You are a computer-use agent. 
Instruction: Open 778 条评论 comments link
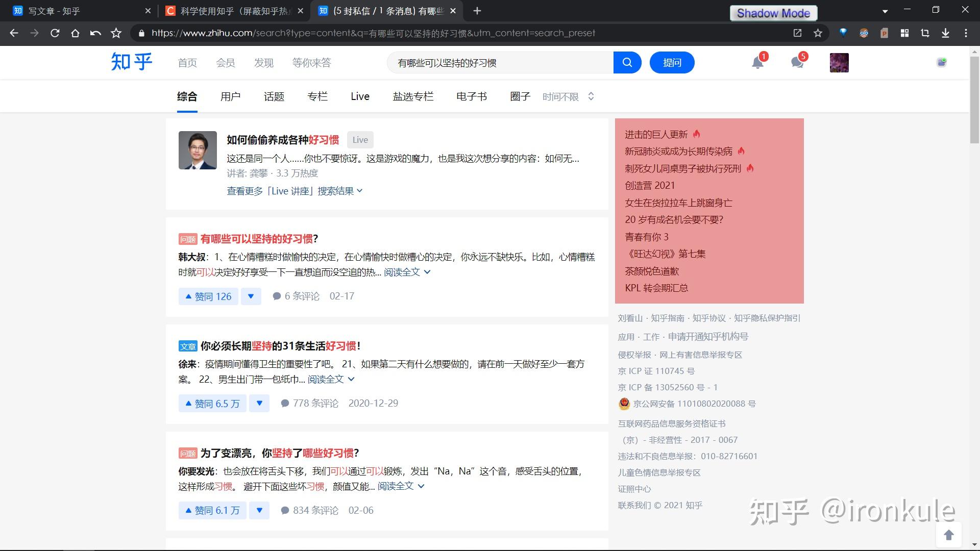click(x=310, y=404)
